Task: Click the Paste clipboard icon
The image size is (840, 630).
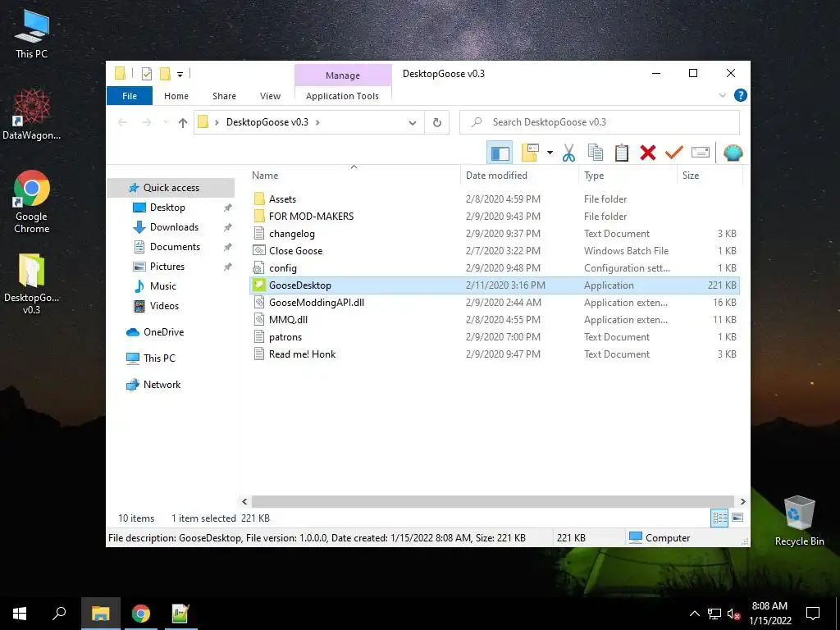Action: click(x=622, y=153)
